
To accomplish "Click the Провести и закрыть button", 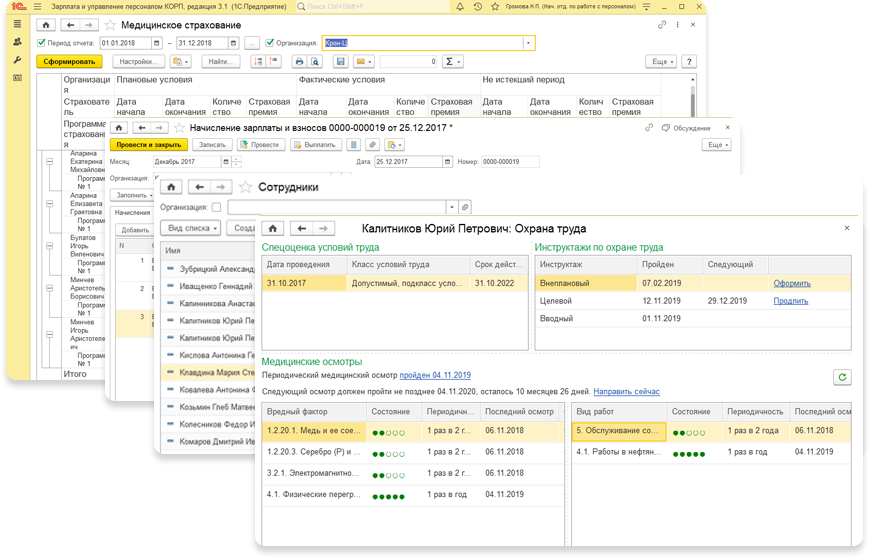I will [x=149, y=145].
